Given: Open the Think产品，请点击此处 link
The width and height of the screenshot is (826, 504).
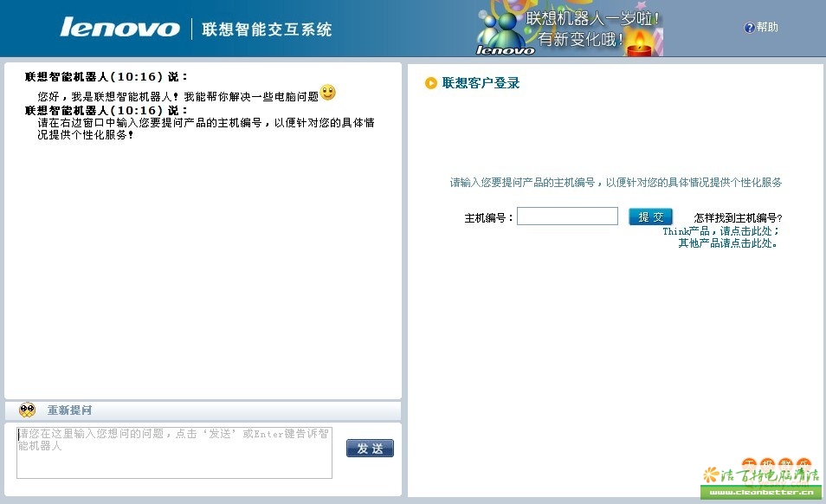Looking at the screenshot, I should point(720,231).
